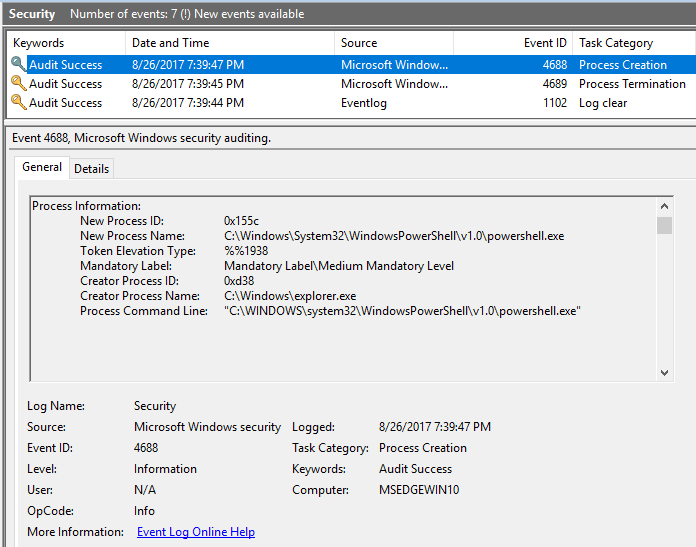Click the Event ID value 4688 in details
This screenshot has width=696, height=547.
(x=146, y=448)
